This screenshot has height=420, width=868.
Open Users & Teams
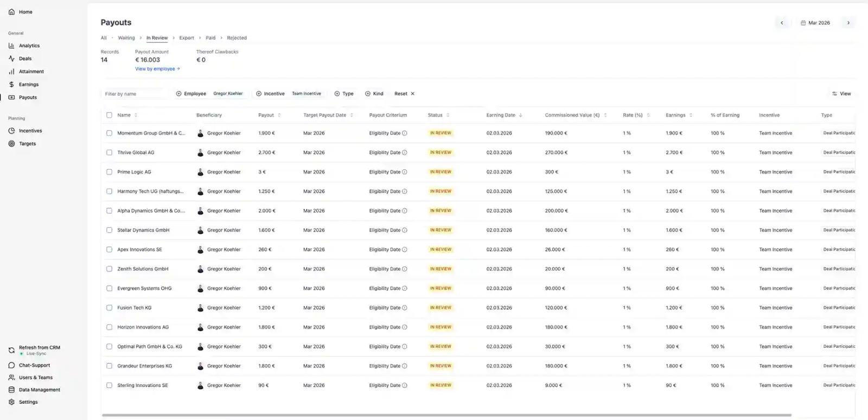[x=30, y=378]
